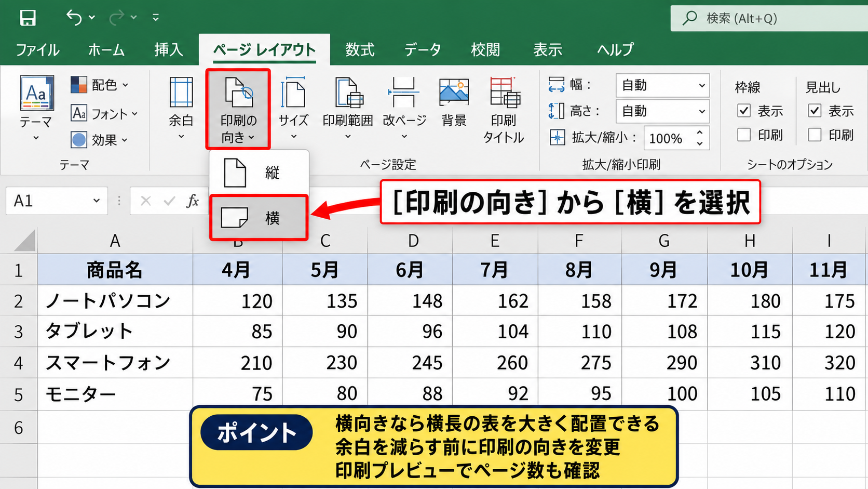Screen dimensions: 868x489
Task: Open the 改ページ breaks menu
Action: [x=404, y=109]
